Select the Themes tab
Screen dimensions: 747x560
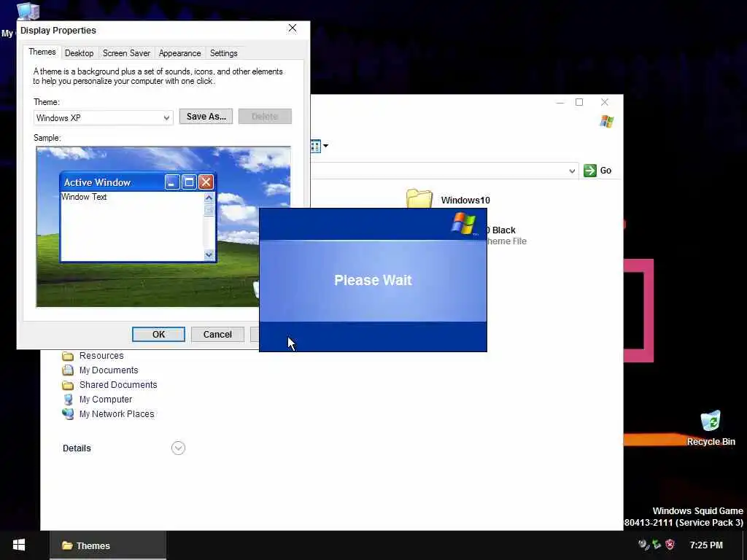click(42, 52)
